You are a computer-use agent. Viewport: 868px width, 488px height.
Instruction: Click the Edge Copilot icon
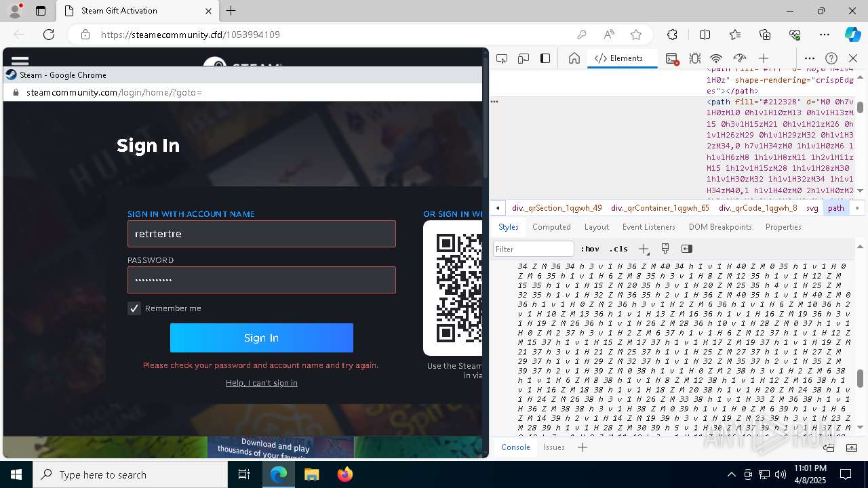point(852,35)
